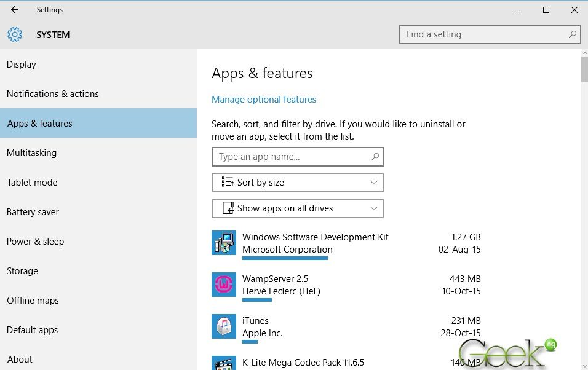Viewport: 588px width, 370px height.
Task: Click the 231 MB size value
Action: pyautogui.click(x=466, y=320)
